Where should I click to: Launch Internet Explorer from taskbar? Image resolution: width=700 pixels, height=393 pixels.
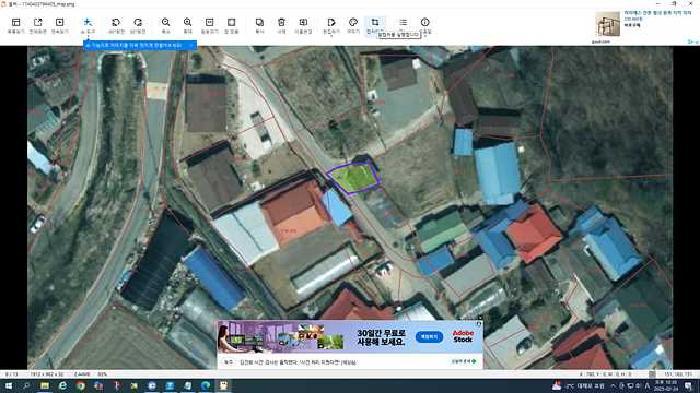pos(62,386)
